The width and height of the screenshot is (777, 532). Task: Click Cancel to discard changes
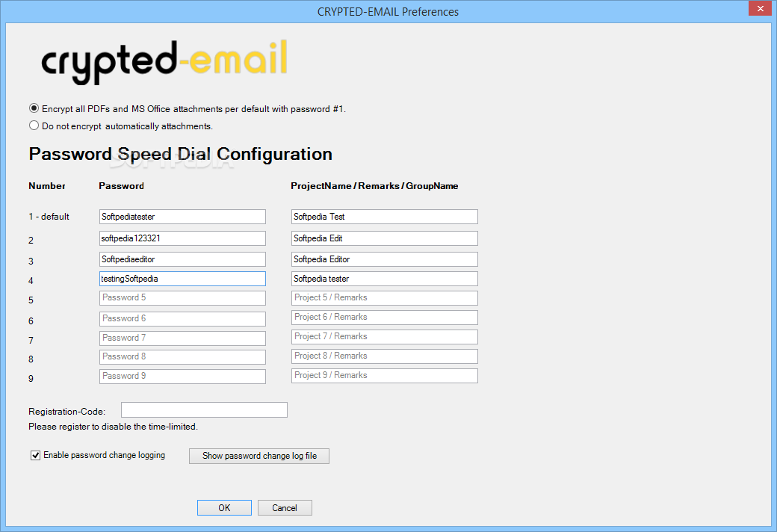click(x=285, y=507)
